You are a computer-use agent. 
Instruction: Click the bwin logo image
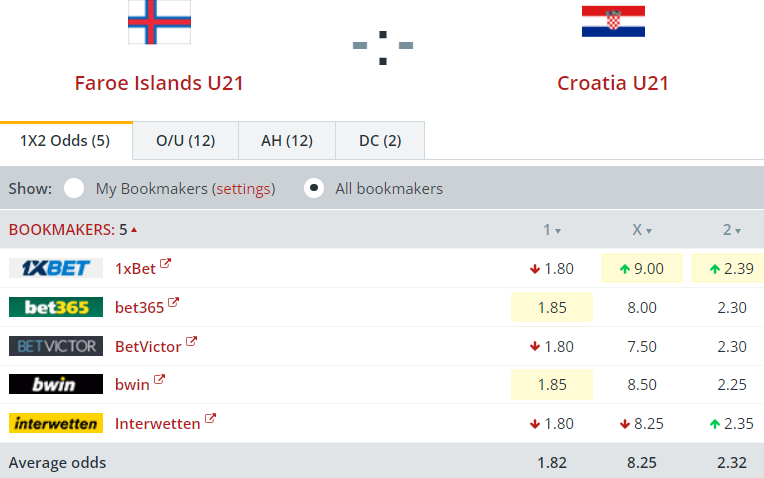pyautogui.click(x=56, y=384)
